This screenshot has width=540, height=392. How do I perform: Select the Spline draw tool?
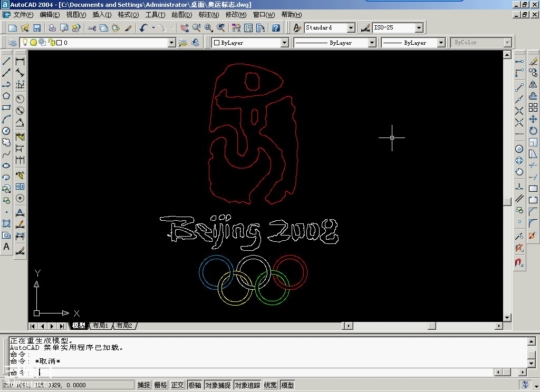tap(6, 154)
